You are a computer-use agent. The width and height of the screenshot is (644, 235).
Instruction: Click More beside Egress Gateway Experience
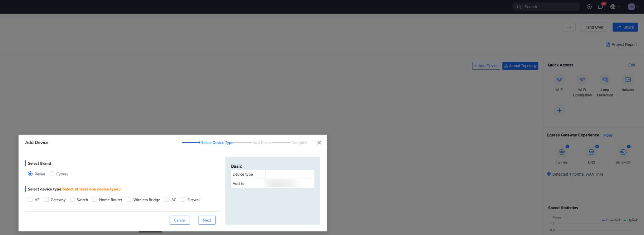coord(608,135)
